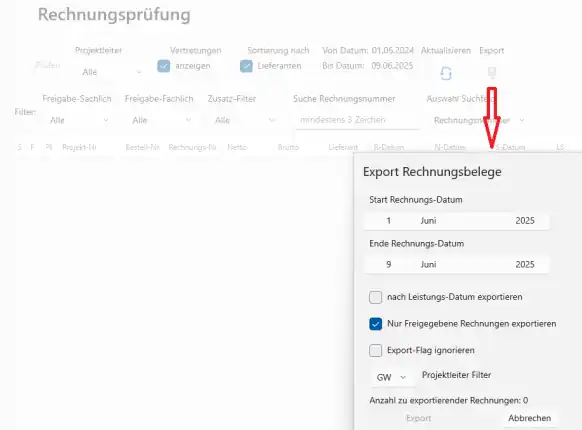
Task: Open the Freigabe-Sachlich dropdown
Action: tap(79, 120)
